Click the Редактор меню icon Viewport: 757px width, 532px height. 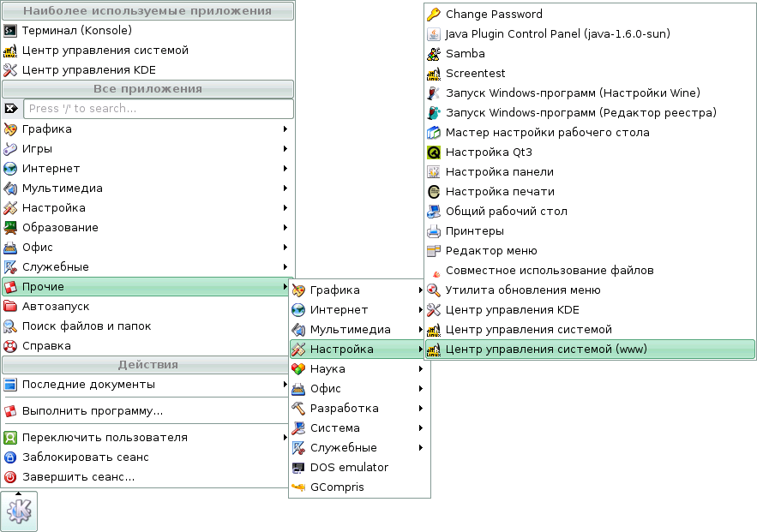(x=432, y=250)
